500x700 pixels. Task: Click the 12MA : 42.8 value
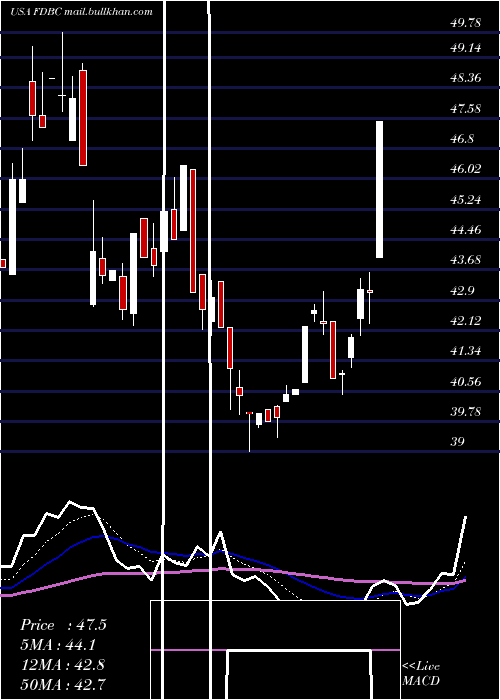(62, 665)
